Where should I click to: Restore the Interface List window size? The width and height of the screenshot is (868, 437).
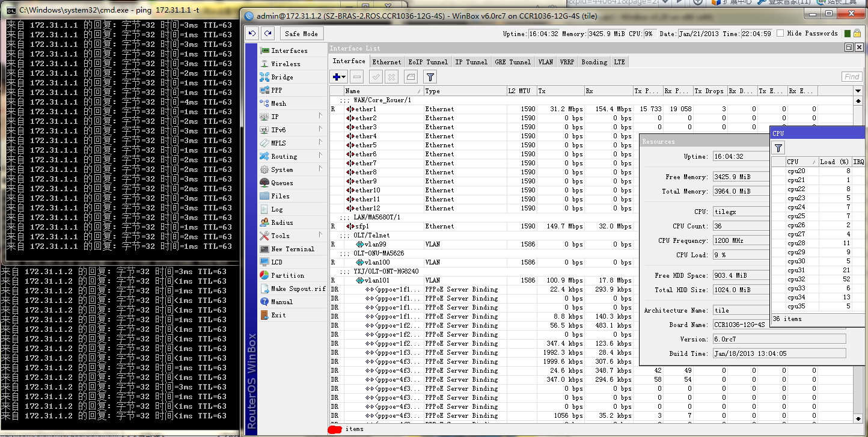pyautogui.click(x=849, y=47)
